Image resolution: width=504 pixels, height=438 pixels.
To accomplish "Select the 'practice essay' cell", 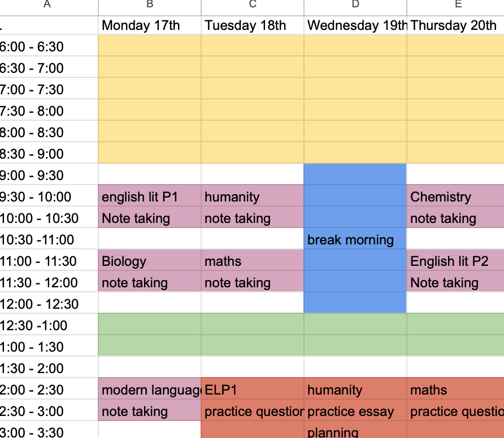I will [355, 411].
